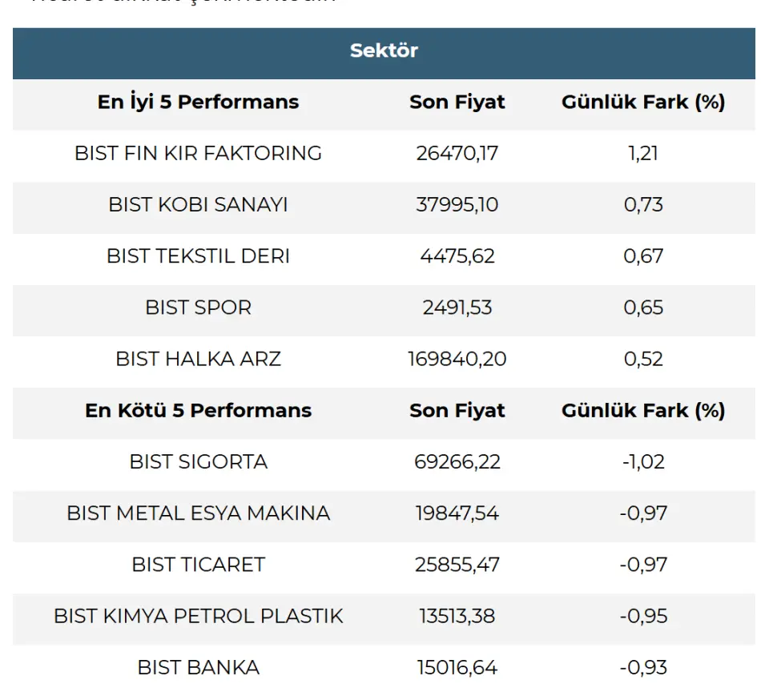Select the En İyi 5 Performans heading
The height and width of the screenshot is (700, 769).
[198, 103]
